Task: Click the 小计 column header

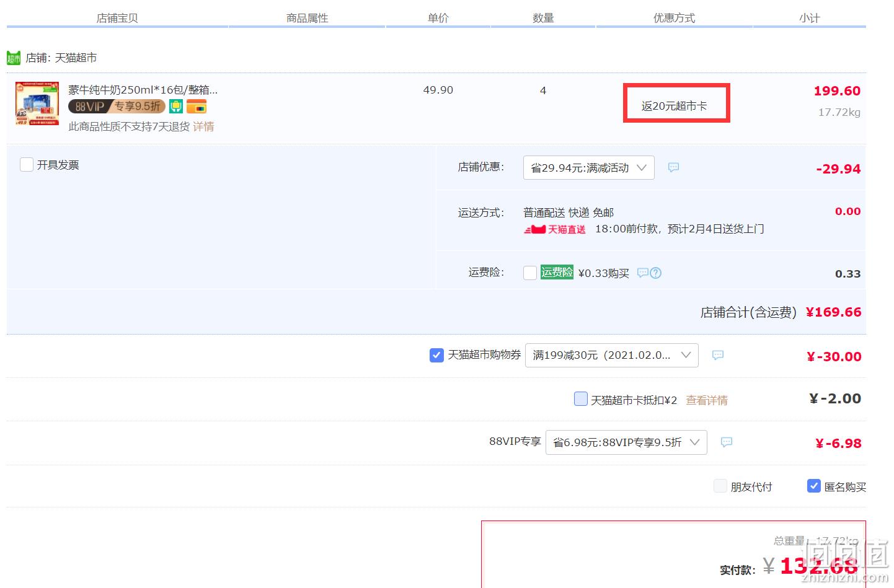Action: pyautogui.click(x=810, y=18)
